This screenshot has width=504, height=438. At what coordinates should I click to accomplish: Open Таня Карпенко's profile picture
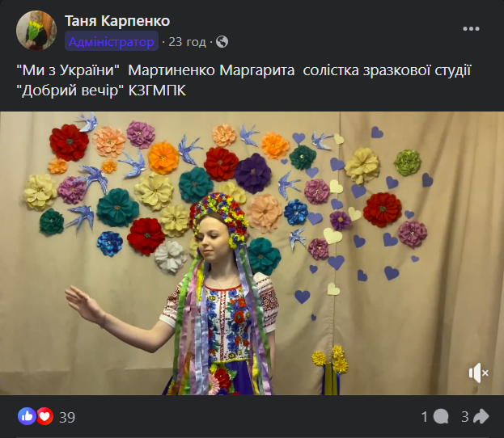[x=36, y=31]
